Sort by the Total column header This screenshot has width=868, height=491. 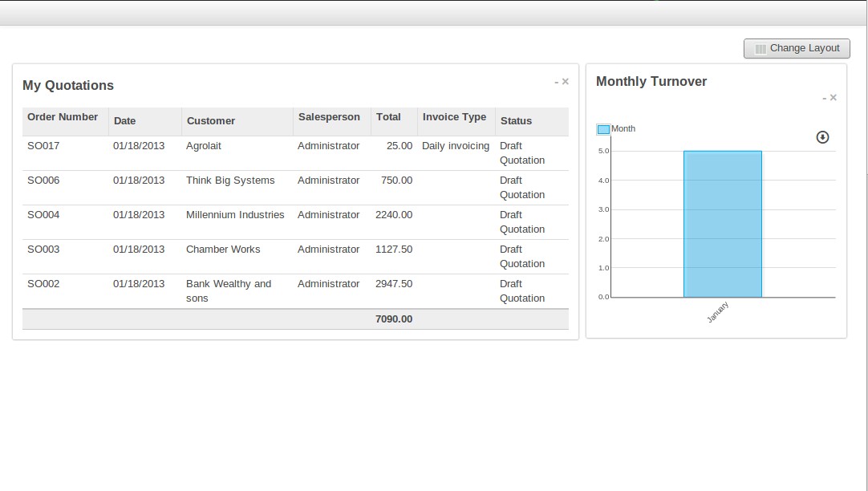pos(388,117)
